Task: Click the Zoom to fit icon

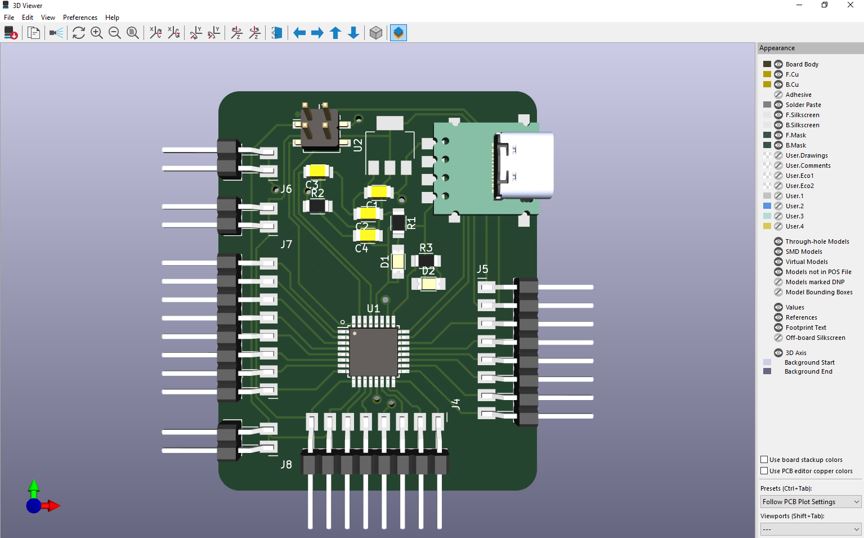Action: 133,33
